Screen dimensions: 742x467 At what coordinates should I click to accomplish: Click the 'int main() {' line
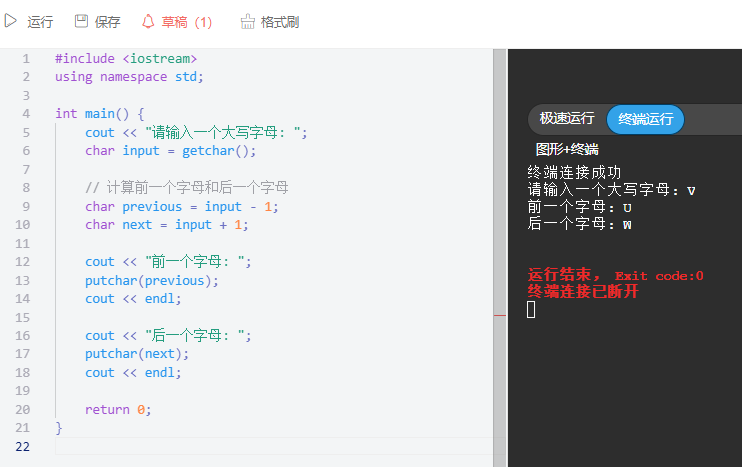pyautogui.click(x=100, y=114)
